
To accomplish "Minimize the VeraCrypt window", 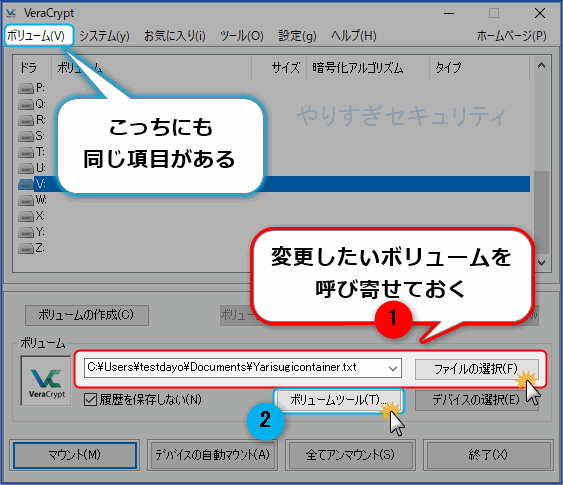I will coord(449,13).
